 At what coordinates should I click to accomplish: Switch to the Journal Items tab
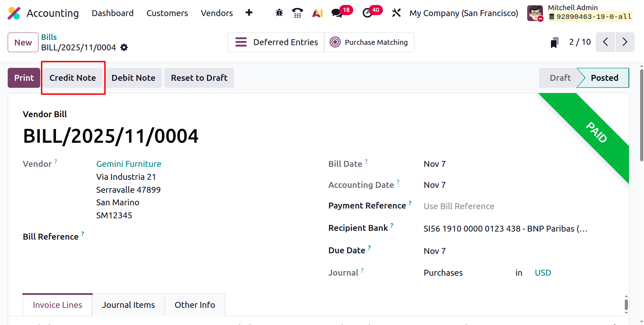click(128, 305)
